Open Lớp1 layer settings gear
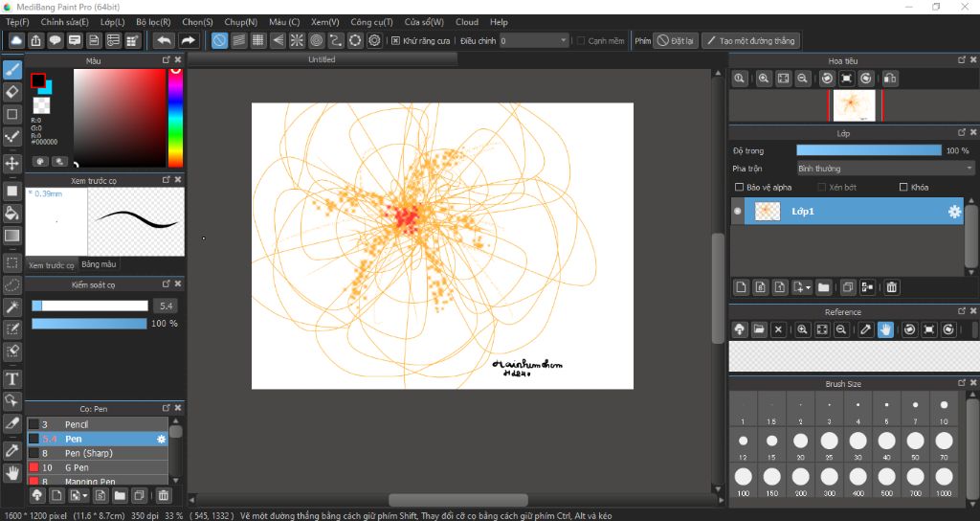Screen dimensions: 980x521 click(954, 212)
